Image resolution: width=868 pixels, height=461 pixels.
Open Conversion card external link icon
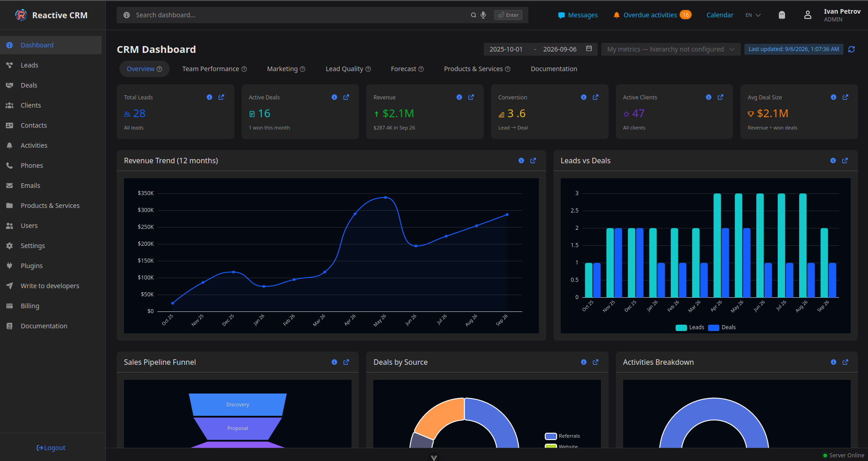(x=595, y=97)
